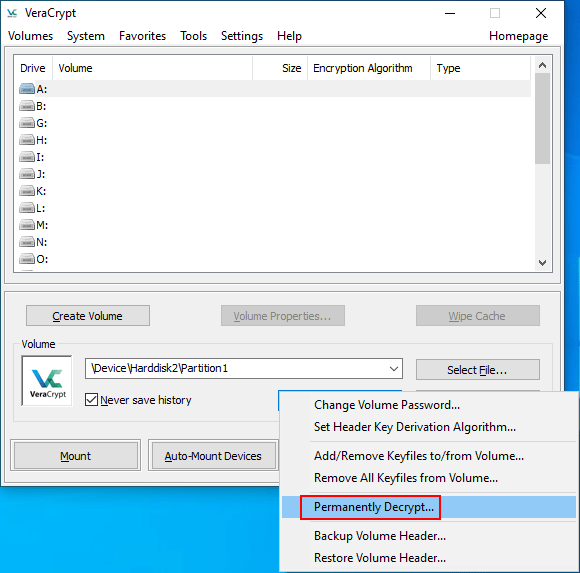Select the H: drive slot icon
This screenshot has height=573, width=580.
click(27, 140)
